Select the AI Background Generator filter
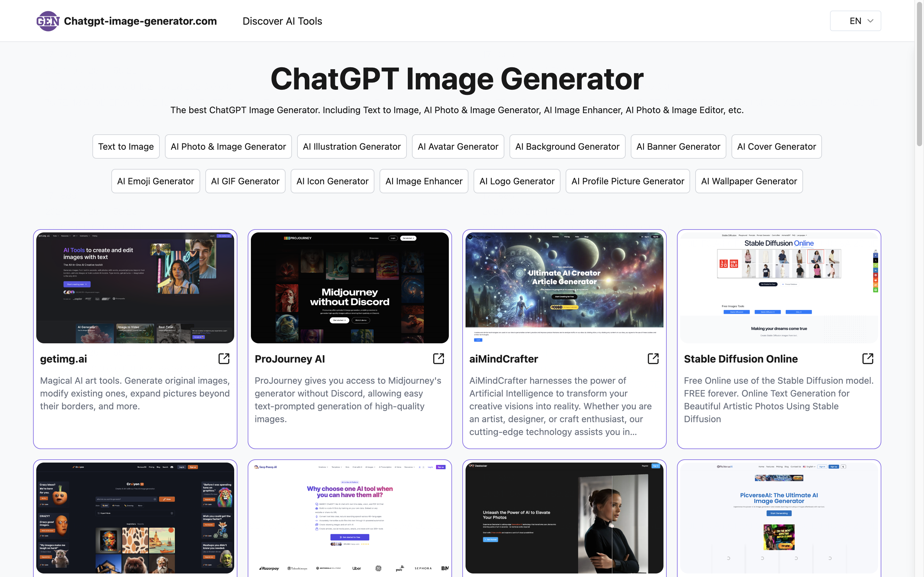The width and height of the screenshot is (924, 577). tap(567, 146)
